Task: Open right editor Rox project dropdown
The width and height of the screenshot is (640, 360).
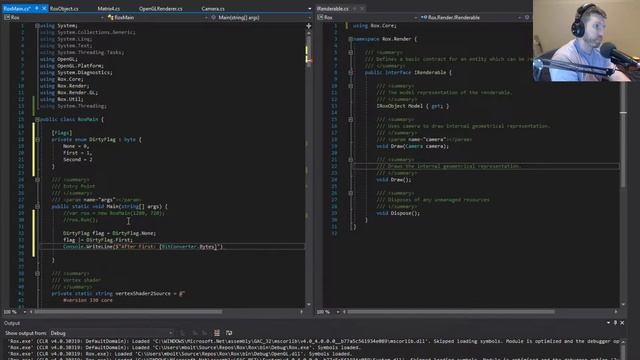Action: pyautogui.click(x=367, y=18)
